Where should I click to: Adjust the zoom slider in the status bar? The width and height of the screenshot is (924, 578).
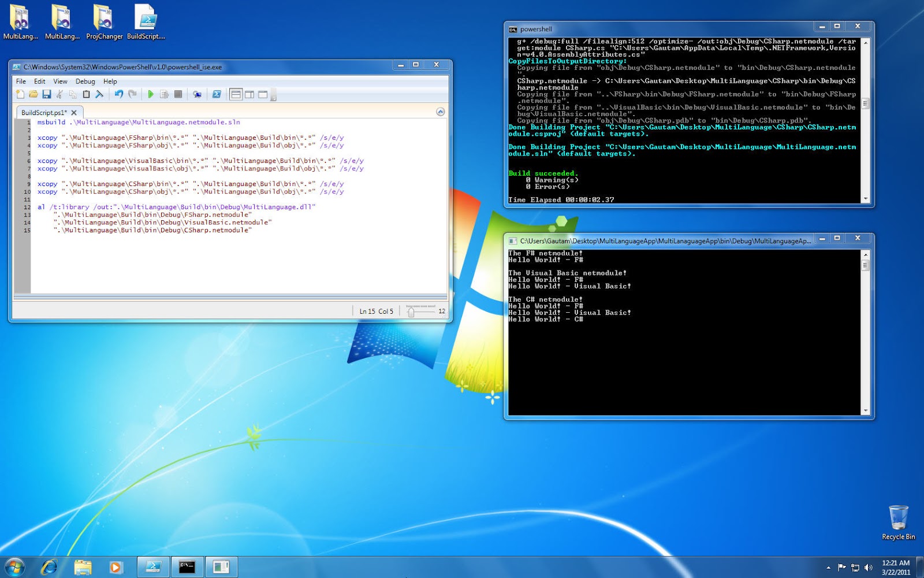(x=411, y=310)
